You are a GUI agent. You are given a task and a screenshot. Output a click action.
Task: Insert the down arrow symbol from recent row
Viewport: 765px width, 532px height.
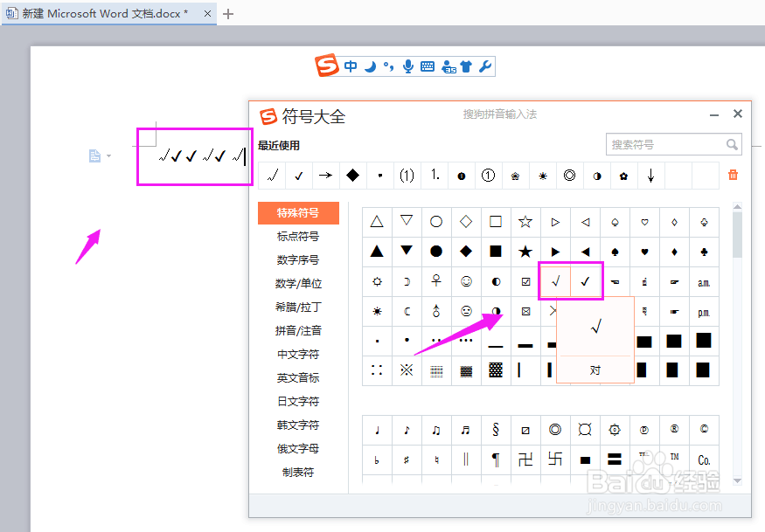tap(651, 176)
